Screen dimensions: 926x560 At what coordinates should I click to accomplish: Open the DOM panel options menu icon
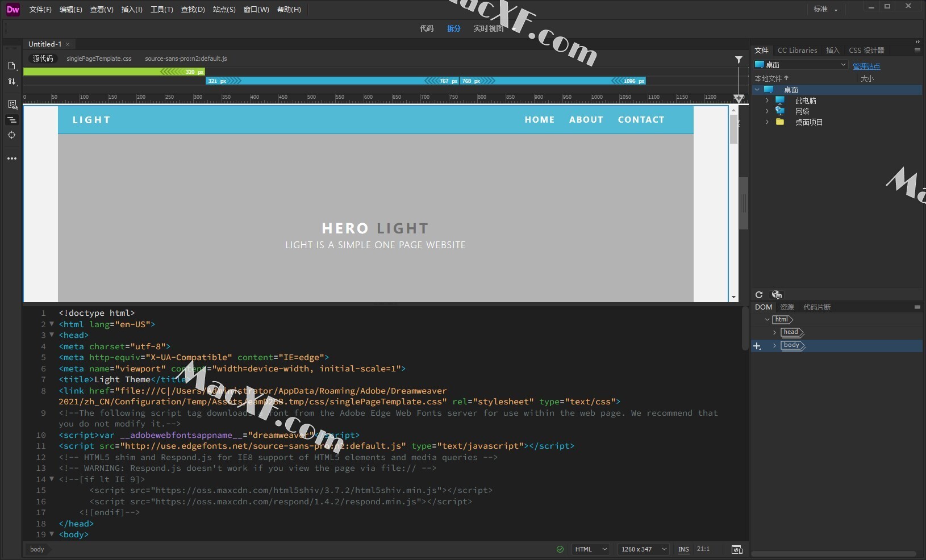[917, 307]
